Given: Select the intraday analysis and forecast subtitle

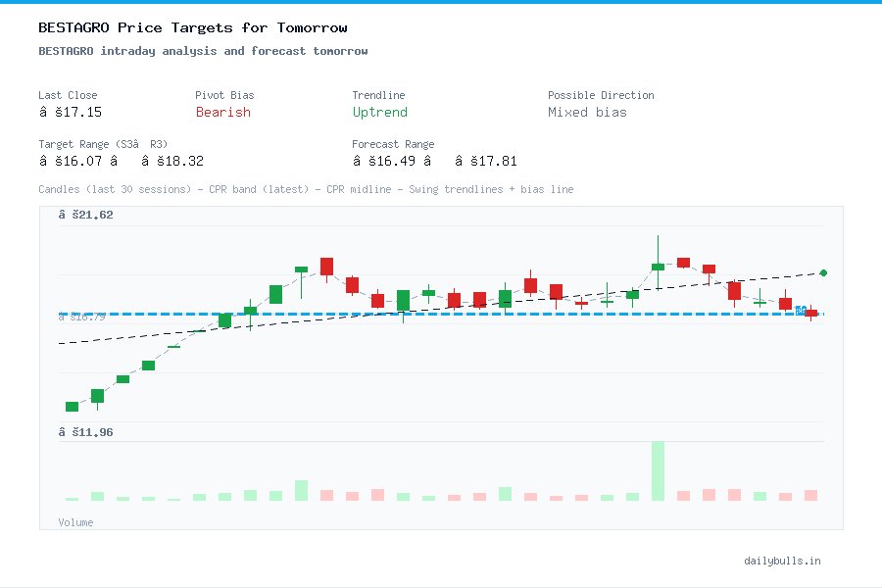Looking at the screenshot, I should (203, 51).
